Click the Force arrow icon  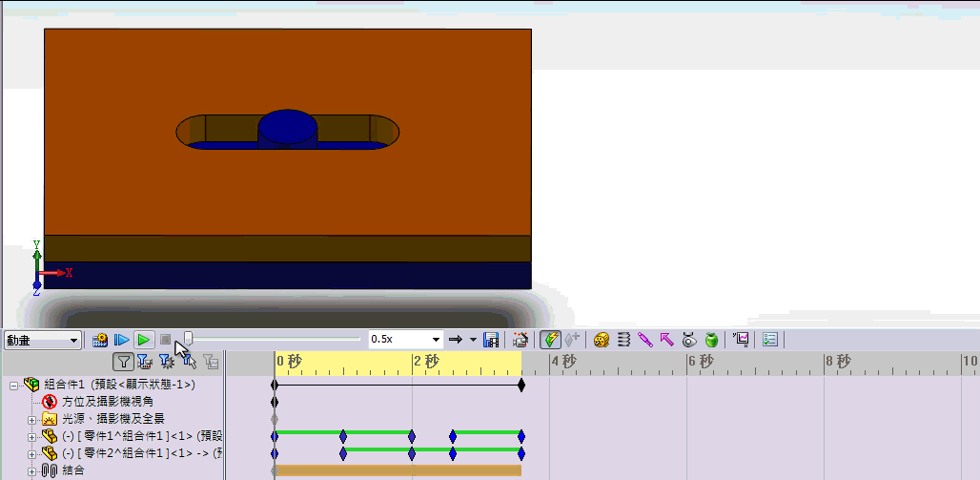[667, 340]
